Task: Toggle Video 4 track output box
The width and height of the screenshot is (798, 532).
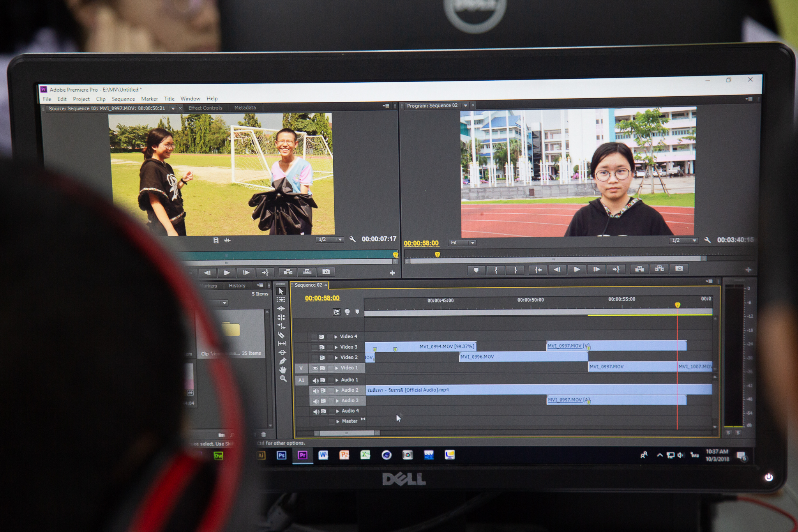Action: click(x=314, y=337)
